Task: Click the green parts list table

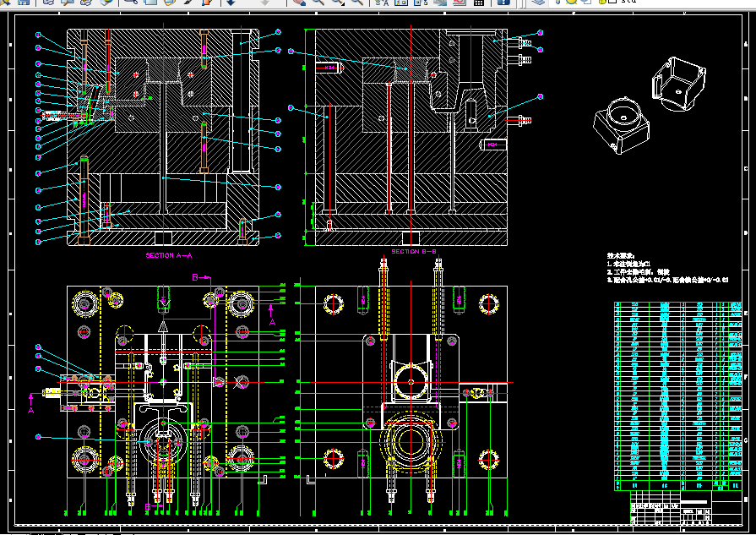Action: (x=677, y=396)
